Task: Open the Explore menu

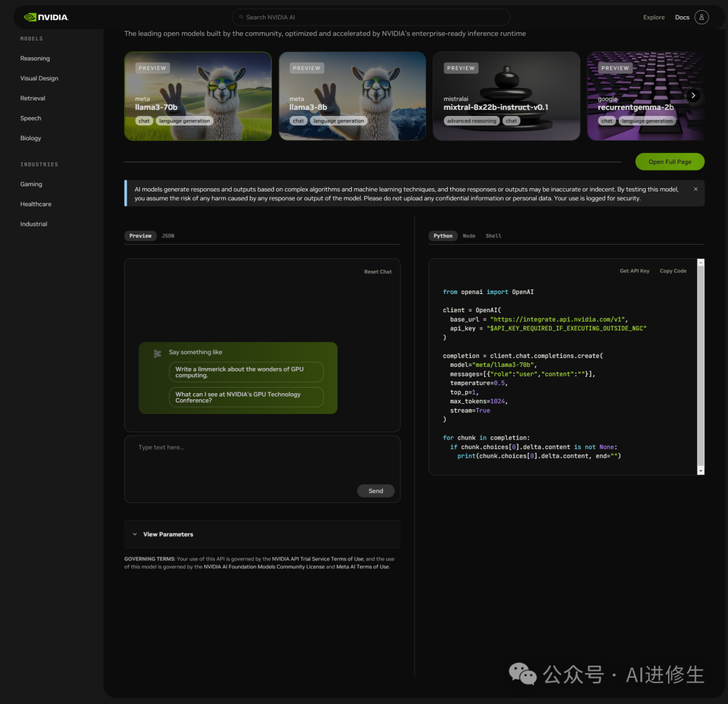Action: click(x=654, y=17)
